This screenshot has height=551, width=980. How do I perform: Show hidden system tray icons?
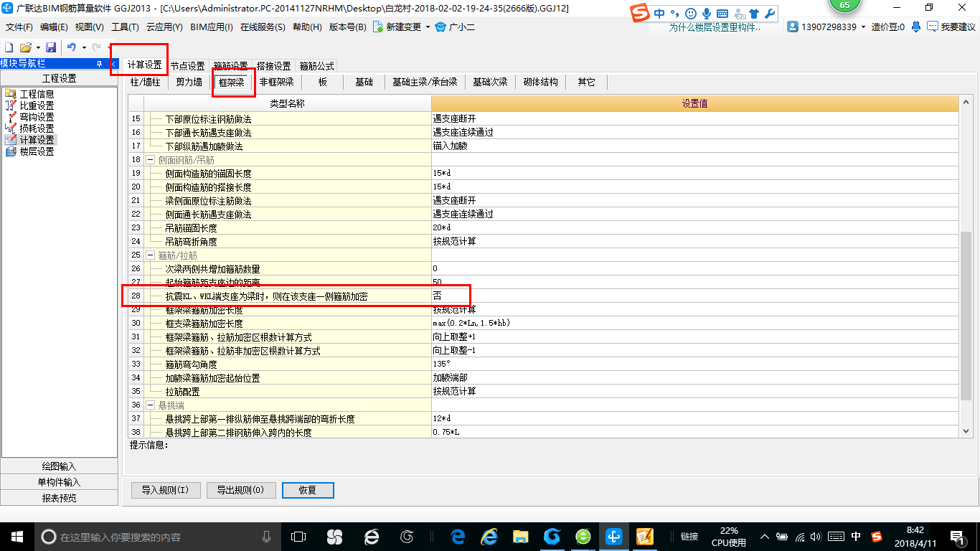766,537
